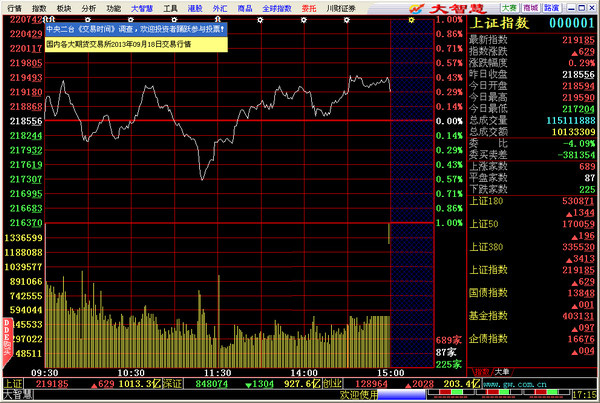Click the 17:15 clock in the status bar

[584, 395]
